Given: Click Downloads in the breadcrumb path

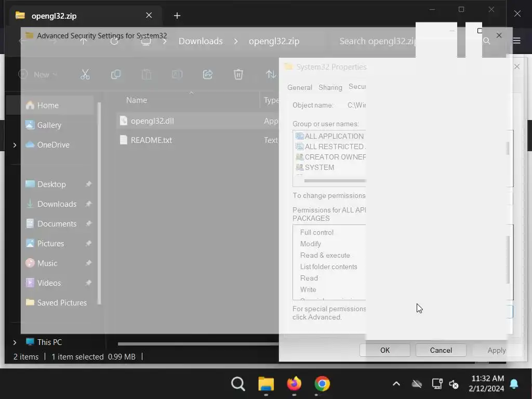Looking at the screenshot, I should [x=201, y=41].
